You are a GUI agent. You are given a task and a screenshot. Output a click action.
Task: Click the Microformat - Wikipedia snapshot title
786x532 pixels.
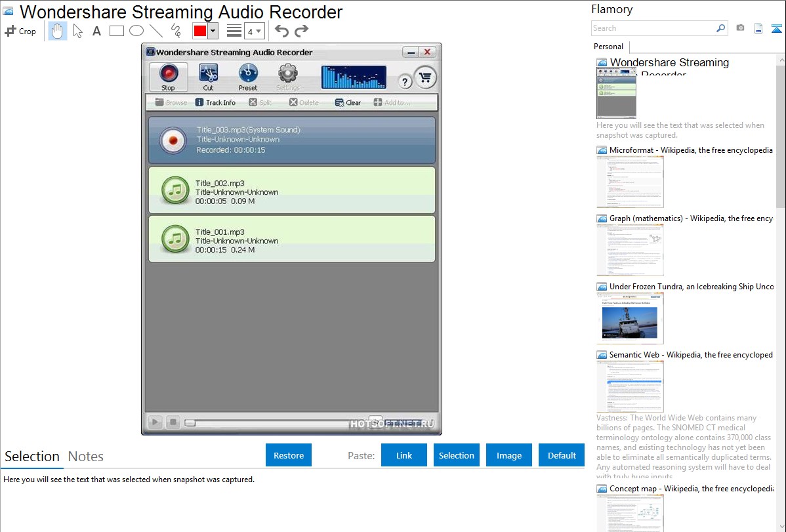point(691,150)
